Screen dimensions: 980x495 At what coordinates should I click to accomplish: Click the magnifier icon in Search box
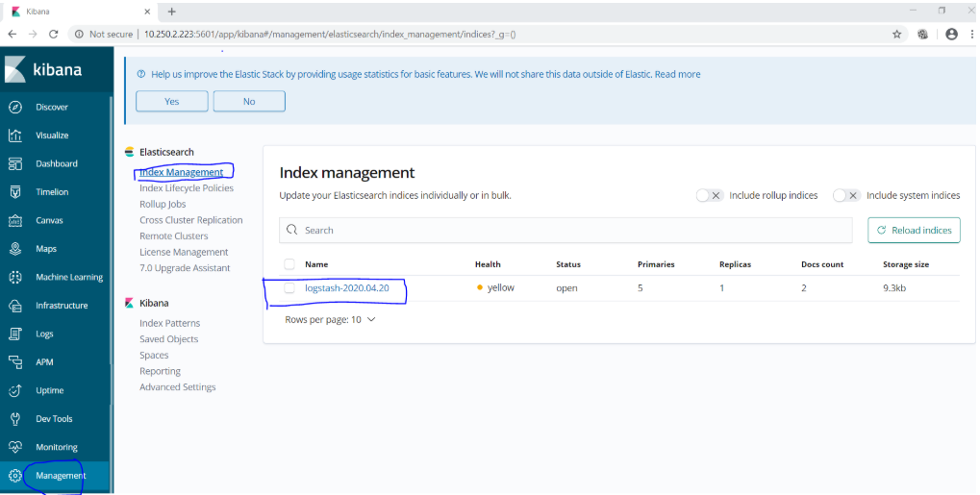pyautogui.click(x=291, y=230)
